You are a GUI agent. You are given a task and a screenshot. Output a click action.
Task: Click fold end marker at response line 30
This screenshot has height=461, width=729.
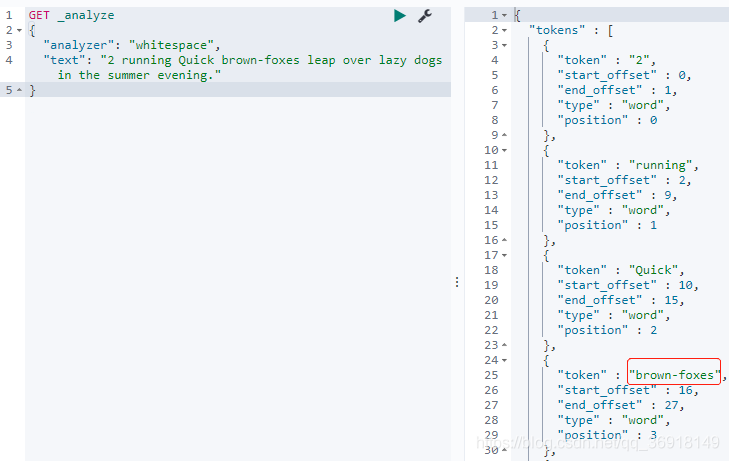[x=504, y=450]
